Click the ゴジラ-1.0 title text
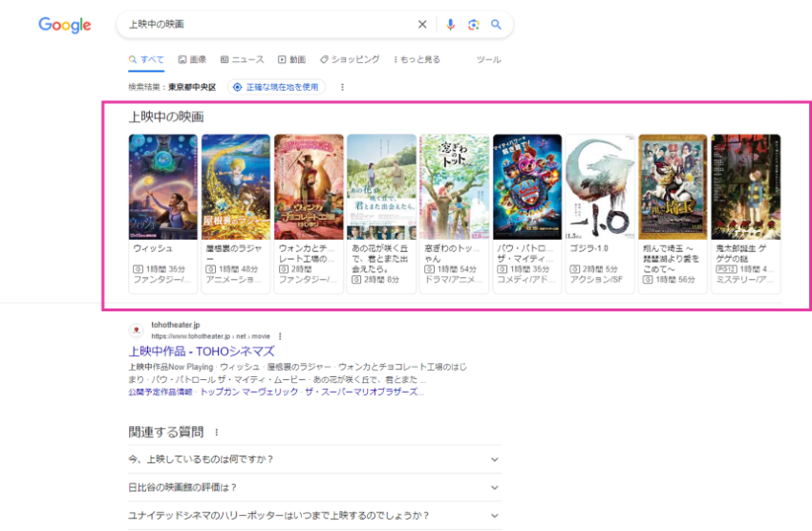812x531 pixels. [x=589, y=248]
